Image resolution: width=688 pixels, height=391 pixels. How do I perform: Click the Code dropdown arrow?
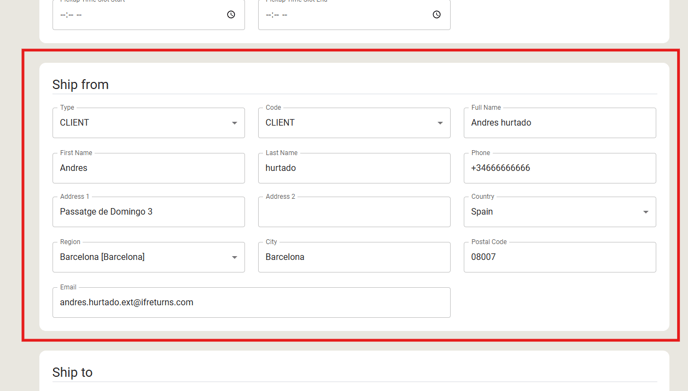click(x=440, y=123)
